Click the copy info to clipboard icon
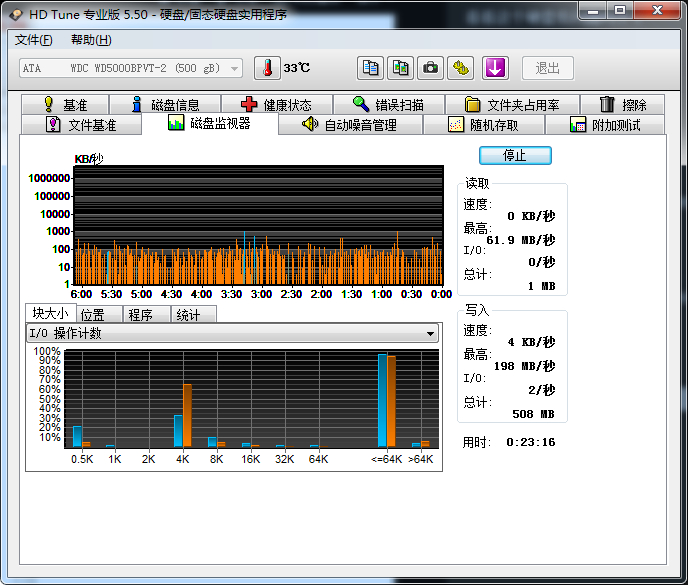 point(370,68)
